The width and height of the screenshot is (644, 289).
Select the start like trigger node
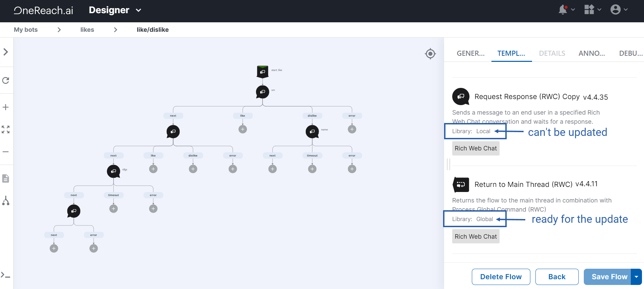click(262, 72)
